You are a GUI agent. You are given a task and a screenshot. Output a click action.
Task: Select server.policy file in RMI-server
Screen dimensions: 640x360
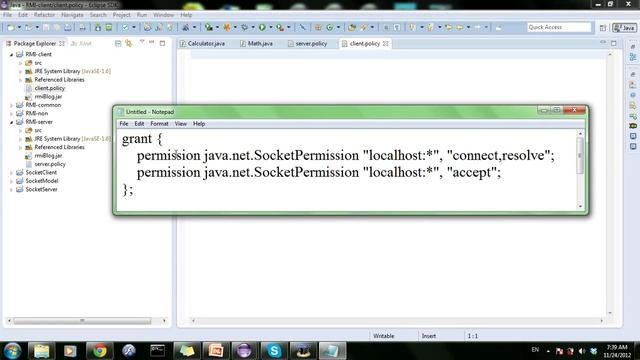pyautogui.click(x=49, y=164)
